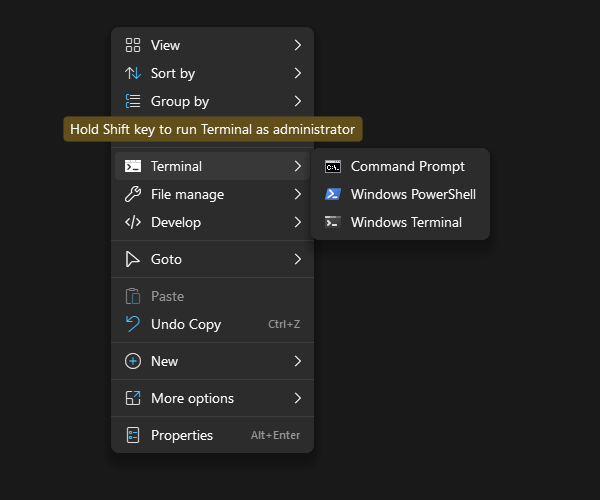
Task: Click the Undo Copy curved arrow icon
Action: (x=132, y=324)
